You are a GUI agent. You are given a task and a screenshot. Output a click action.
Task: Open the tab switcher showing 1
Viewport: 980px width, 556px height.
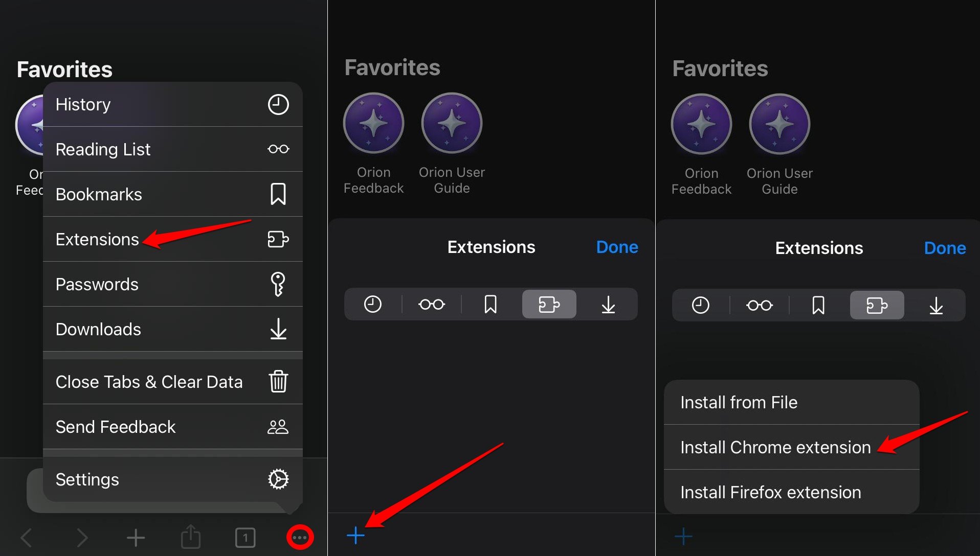[246, 538]
